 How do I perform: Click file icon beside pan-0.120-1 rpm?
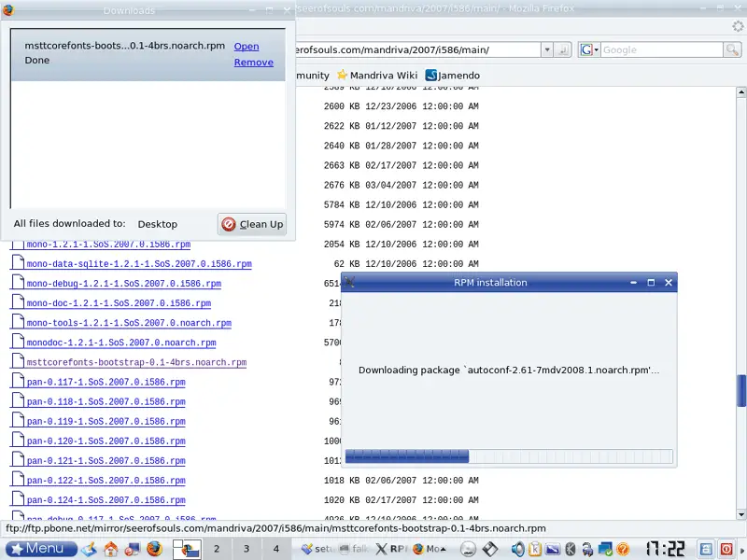click(x=18, y=439)
